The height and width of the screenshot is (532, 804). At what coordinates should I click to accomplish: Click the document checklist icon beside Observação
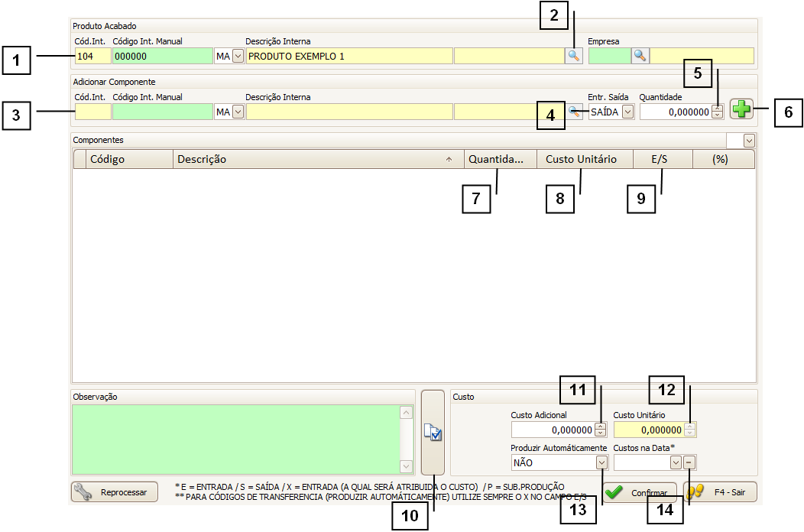432,433
